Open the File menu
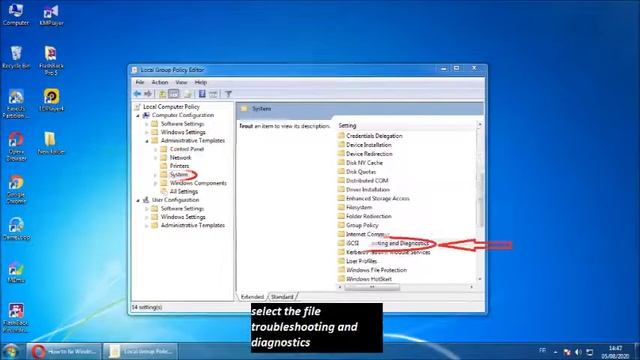Image resolution: width=640 pixels, height=360 pixels. pos(140,82)
